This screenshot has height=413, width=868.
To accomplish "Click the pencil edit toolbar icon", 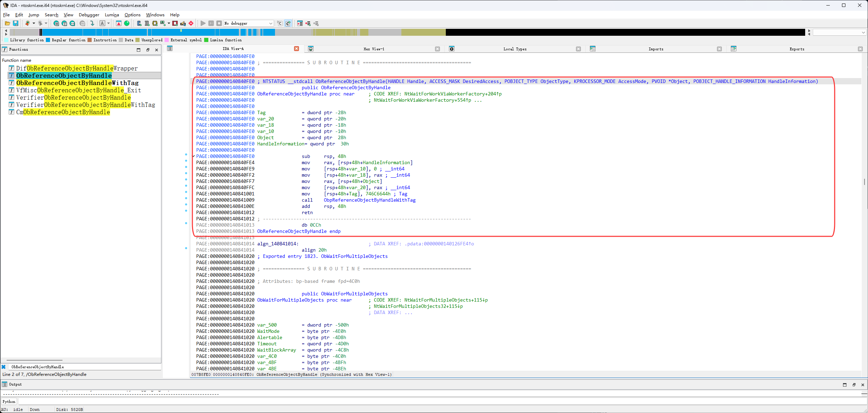I will tap(183, 23).
